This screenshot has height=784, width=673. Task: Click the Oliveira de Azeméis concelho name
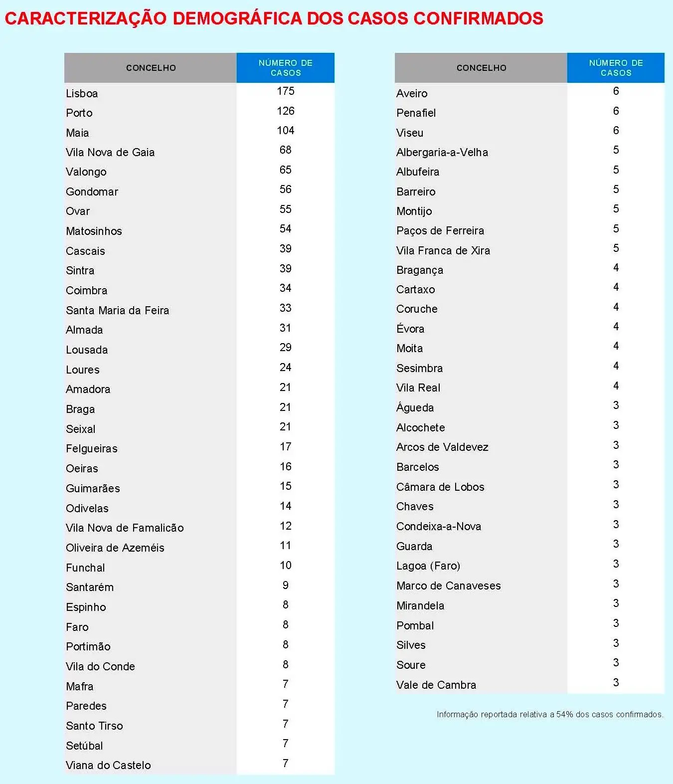[x=115, y=548]
